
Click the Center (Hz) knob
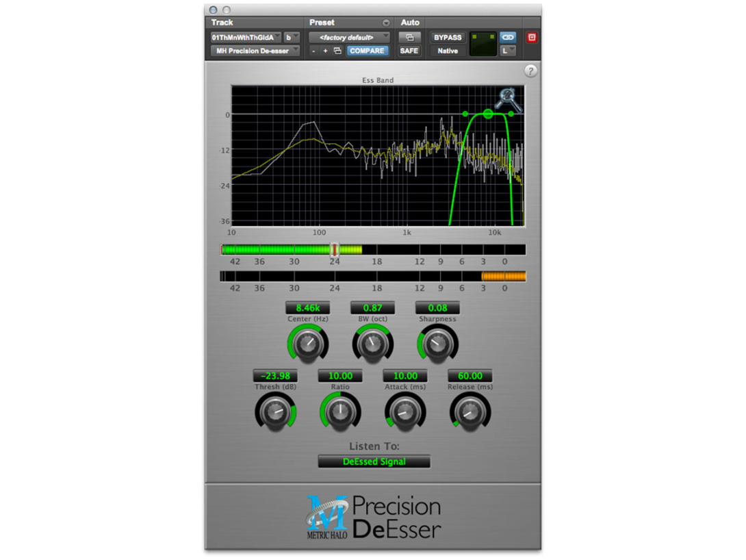pyautogui.click(x=308, y=344)
